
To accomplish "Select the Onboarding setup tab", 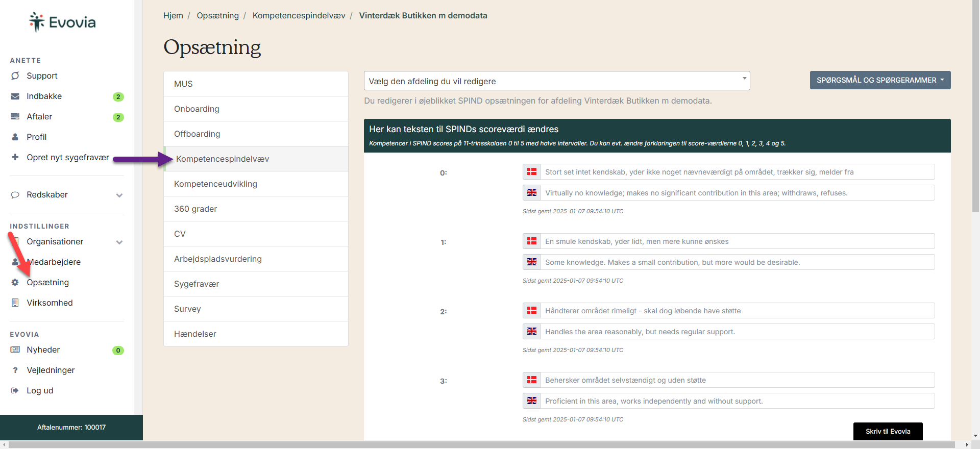I will [256, 109].
